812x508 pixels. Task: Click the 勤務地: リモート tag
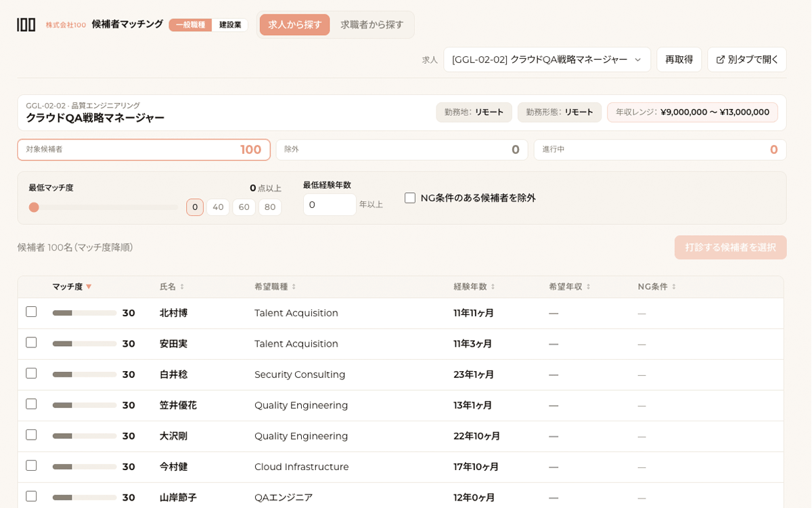click(x=474, y=112)
